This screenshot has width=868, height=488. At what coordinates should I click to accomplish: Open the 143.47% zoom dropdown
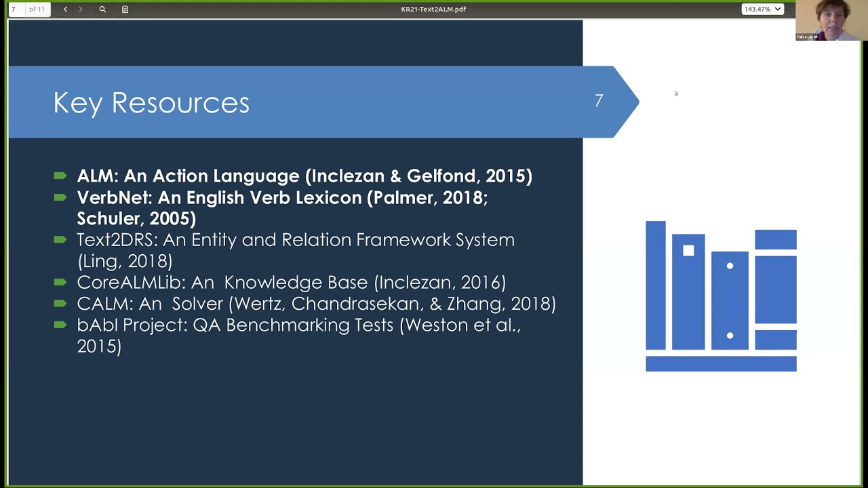point(763,9)
